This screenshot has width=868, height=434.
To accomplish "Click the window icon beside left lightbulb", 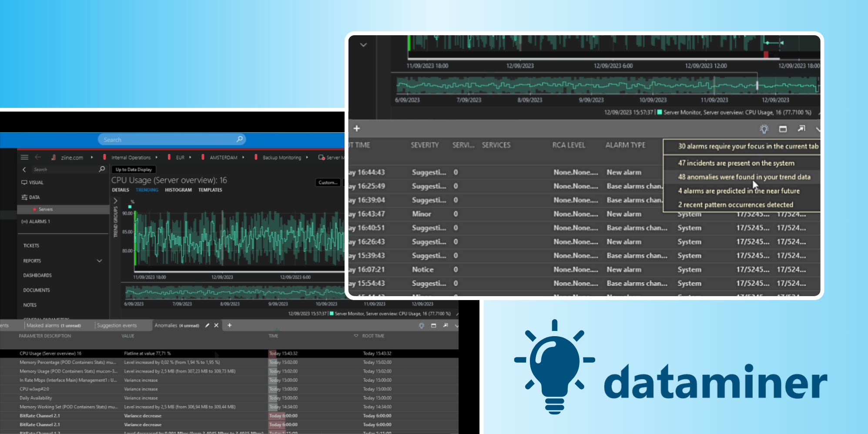I will coord(433,325).
